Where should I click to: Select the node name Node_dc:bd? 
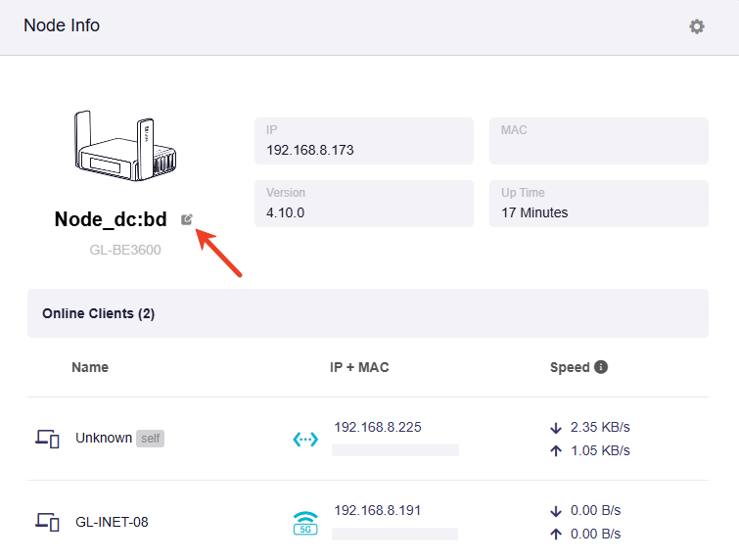click(x=111, y=219)
